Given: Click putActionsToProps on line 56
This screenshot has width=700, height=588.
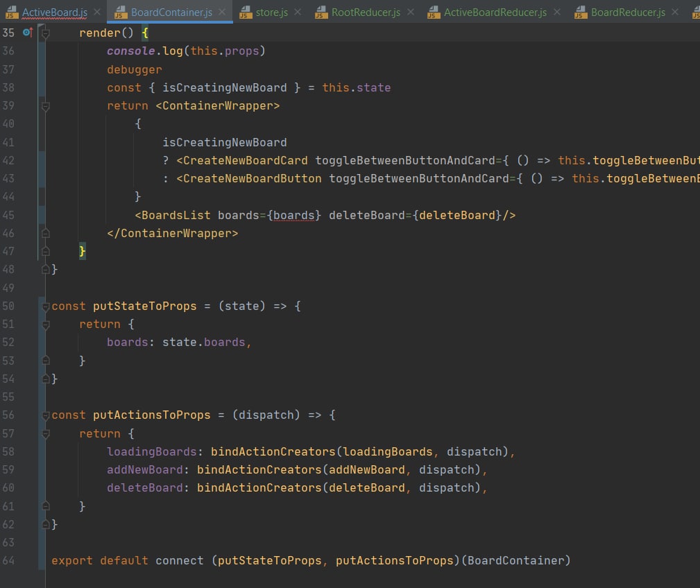Looking at the screenshot, I should click(x=152, y=415).
